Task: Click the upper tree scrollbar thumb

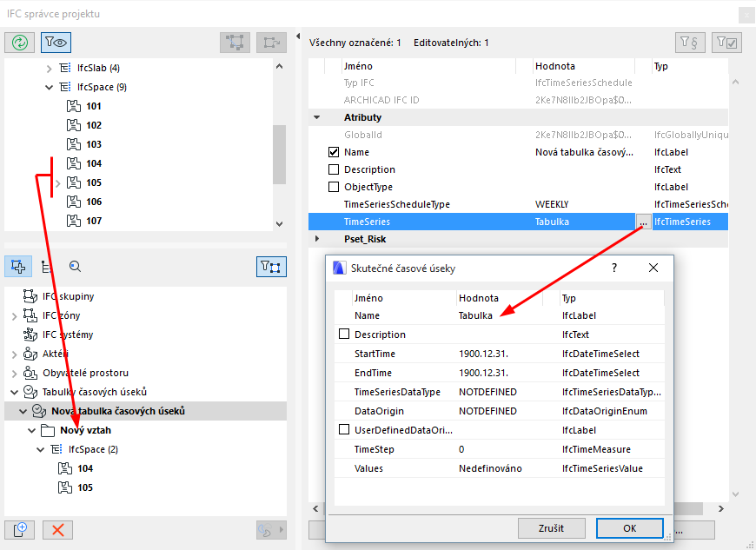Action: 279,155
